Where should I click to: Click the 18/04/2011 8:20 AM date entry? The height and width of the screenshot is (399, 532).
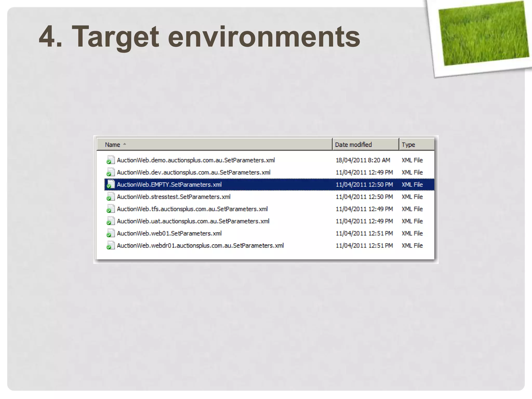tap(363, 160)
